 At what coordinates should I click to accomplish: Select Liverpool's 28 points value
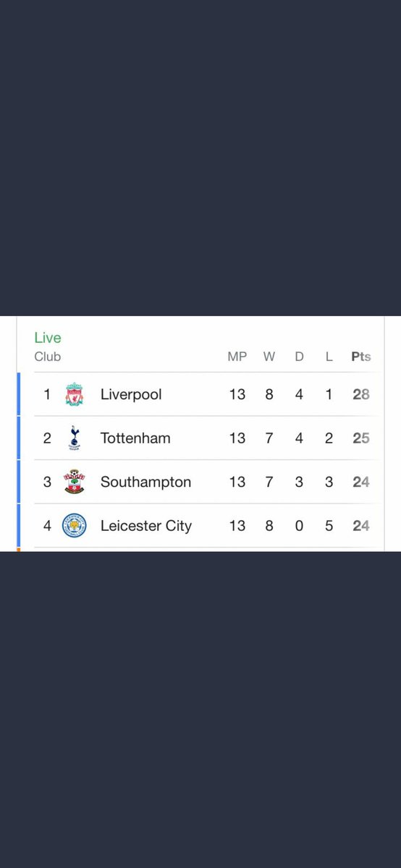click(x=361, y=395)
